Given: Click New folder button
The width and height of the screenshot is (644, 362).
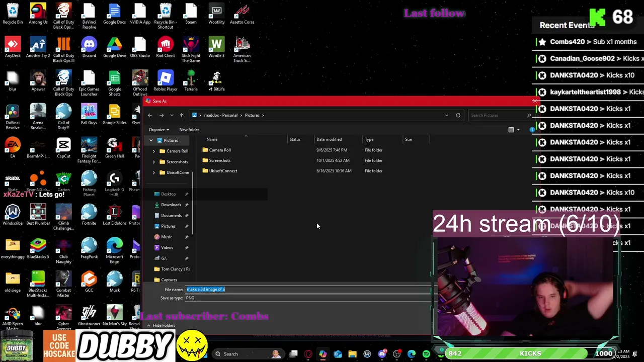Looking at the screenshot, I should [189, 130].
